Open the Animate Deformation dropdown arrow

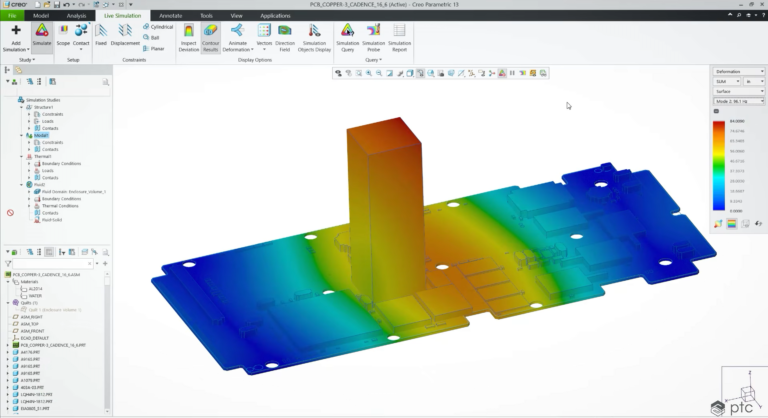(x=252, y=50)
